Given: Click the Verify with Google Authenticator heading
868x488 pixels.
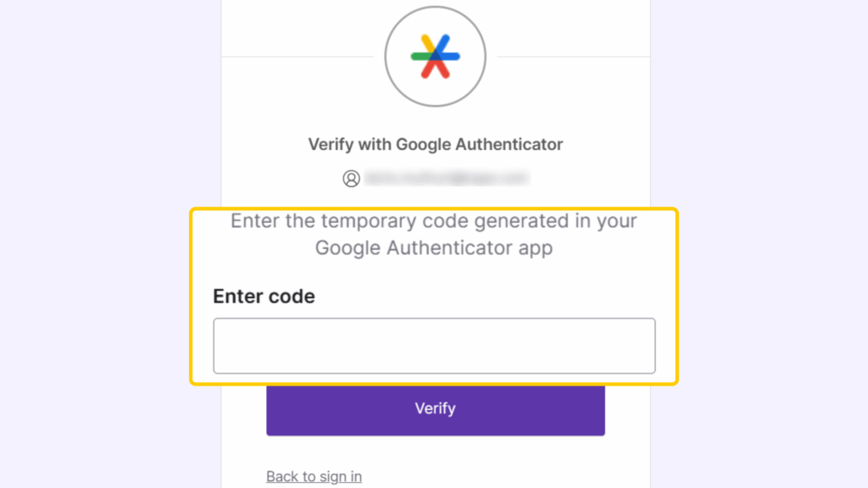Looking at the screenshot, I should [x=435, y=144].
